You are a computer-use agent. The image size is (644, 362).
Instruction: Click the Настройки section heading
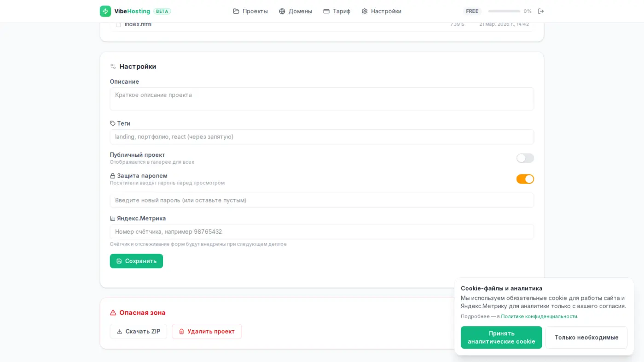[138, 66]
